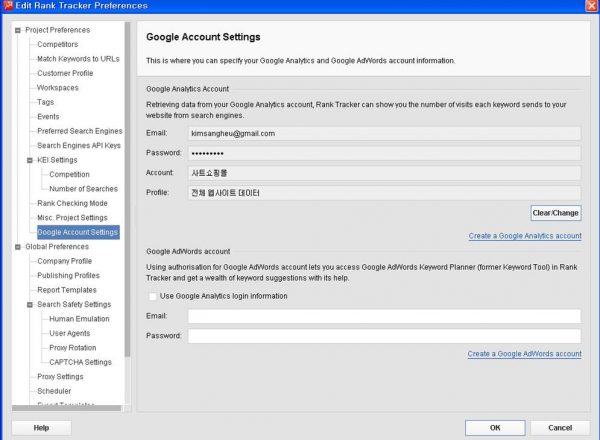Click the tree horizontal scrollbar
The width and height of the screenshot is (600, 440).
coord(67,409)
